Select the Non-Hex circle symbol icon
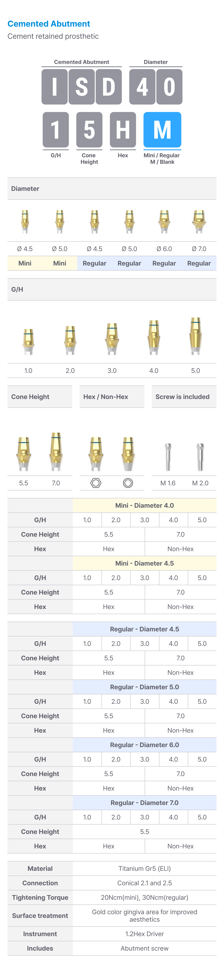This screenshot has height=980, width=224. (128, 483)
